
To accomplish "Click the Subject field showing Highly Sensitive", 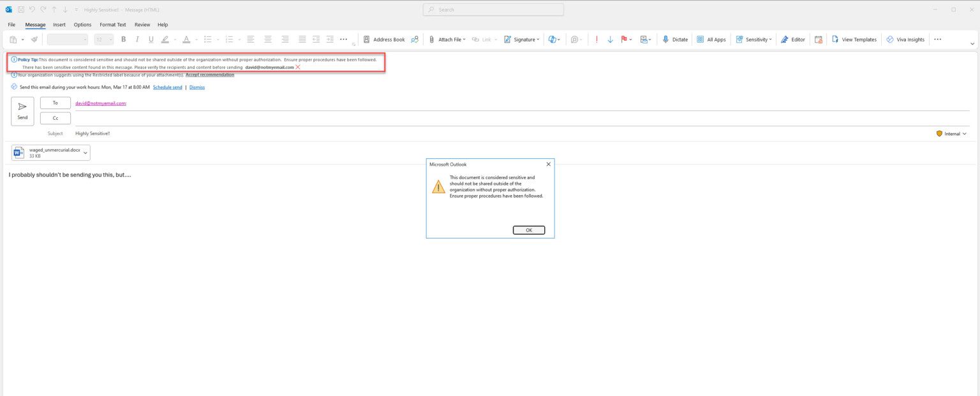I will pos(93,133).
